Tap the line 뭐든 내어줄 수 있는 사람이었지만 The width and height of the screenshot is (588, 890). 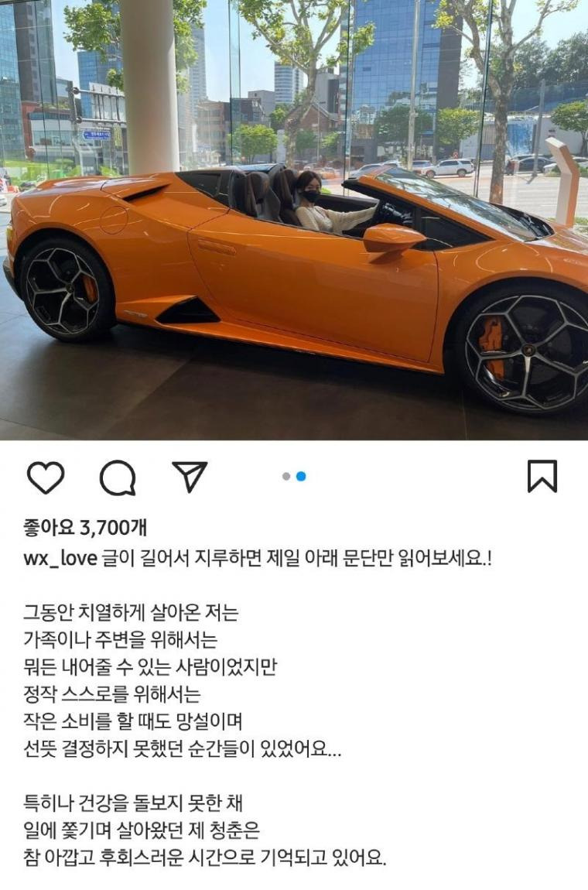[150, 667]
